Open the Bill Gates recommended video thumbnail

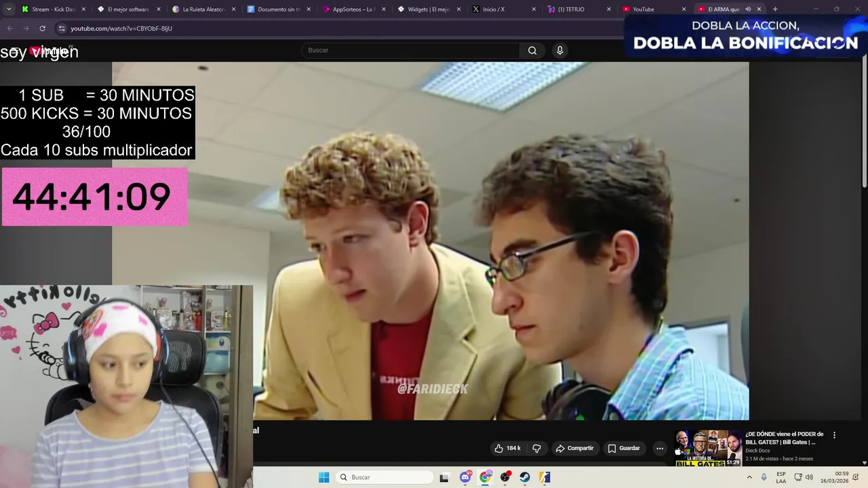point(708,448)
